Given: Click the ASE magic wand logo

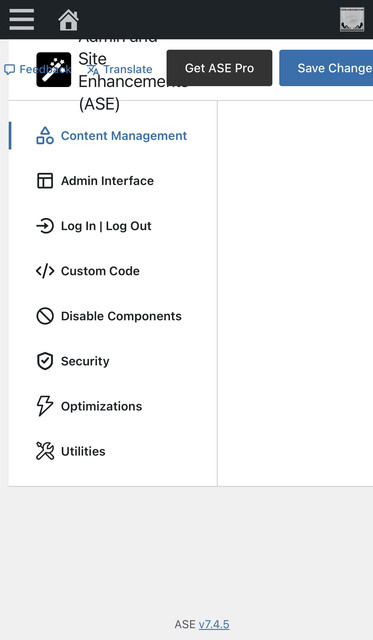Looking at the screenshot, I should tap(53, 69).
